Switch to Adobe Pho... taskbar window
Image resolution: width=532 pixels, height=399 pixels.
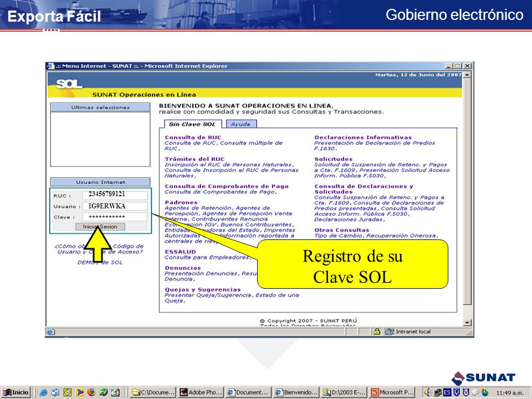point(201,392)
